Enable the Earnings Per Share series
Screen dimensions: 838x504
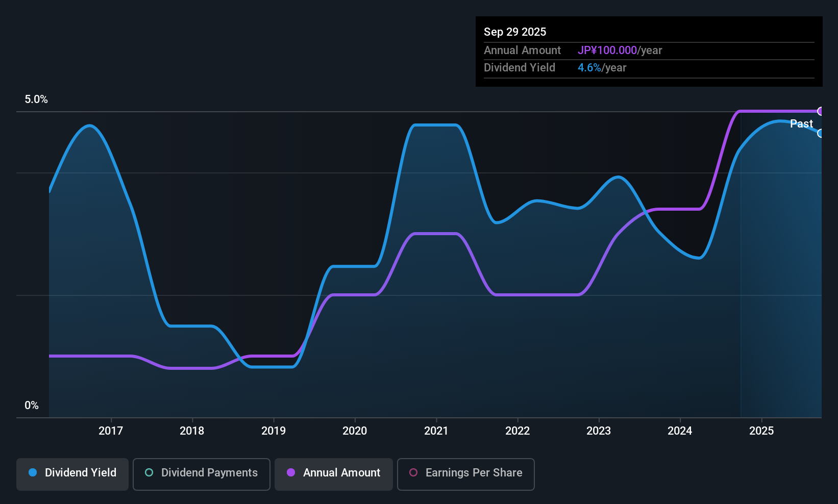pyautogui.click(x=465, y=473)
